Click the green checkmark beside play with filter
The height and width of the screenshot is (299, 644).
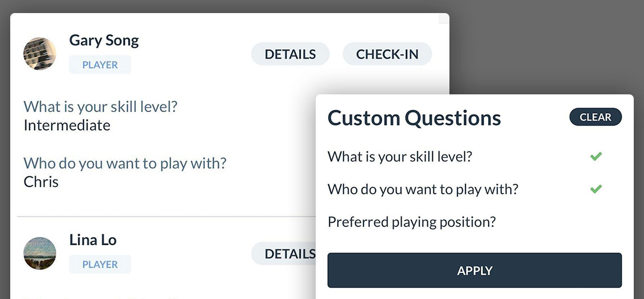pyautogui.click(x=596, y=189)
